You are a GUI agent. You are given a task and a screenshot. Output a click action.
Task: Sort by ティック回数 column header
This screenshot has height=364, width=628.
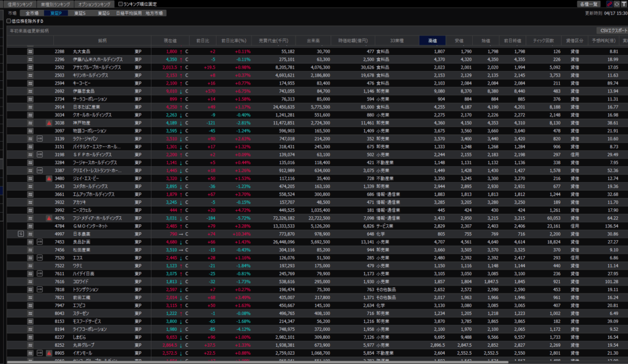tap(543, 40)
